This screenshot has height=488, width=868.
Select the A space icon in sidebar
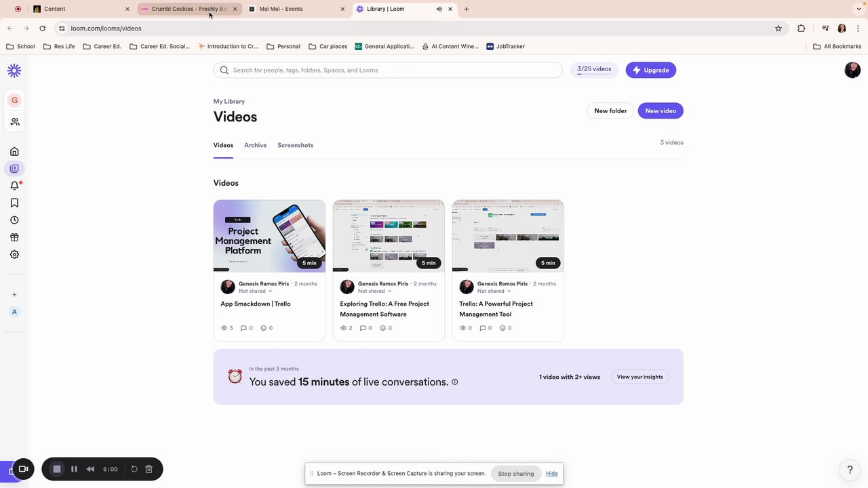14,312
